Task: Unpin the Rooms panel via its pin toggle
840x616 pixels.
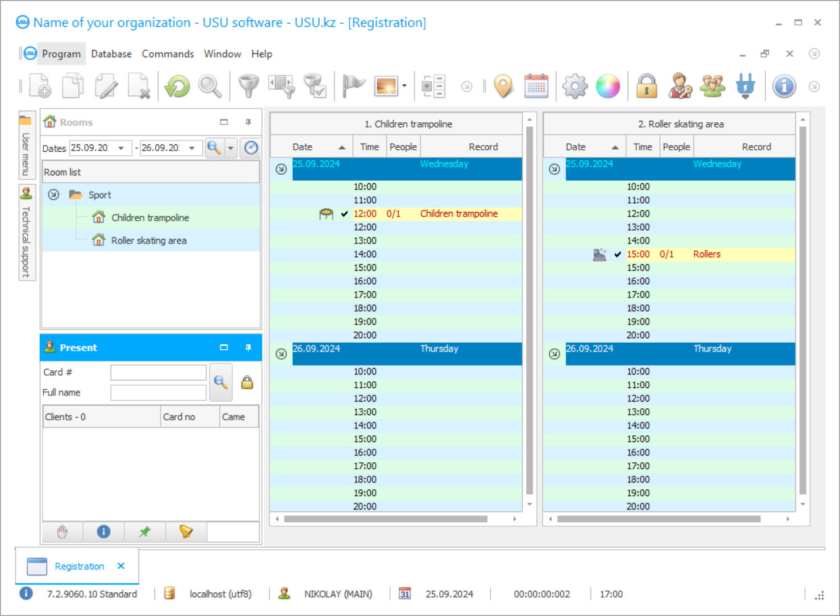Action: tap(248, 122)
